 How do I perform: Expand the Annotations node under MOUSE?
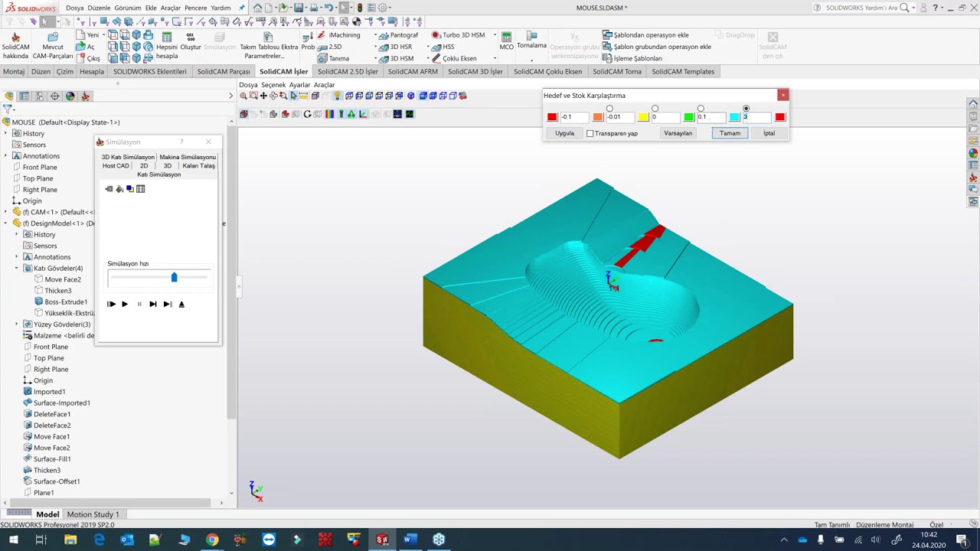[6, 156]
